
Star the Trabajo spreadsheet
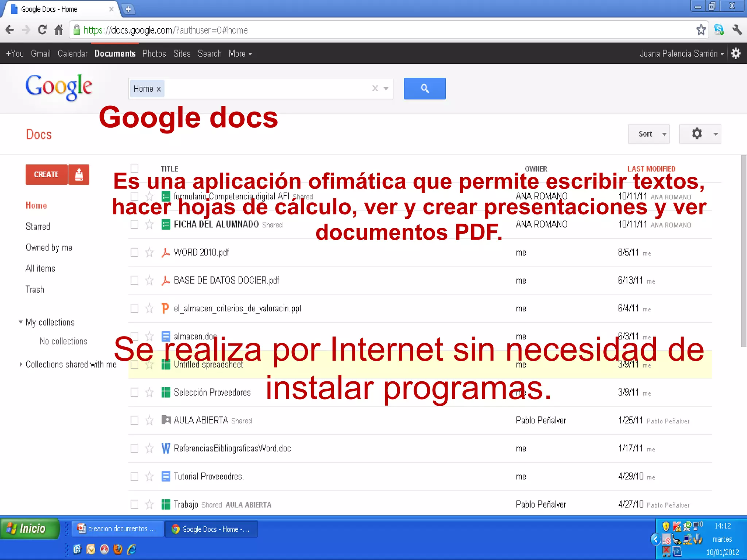click(149, 504)
